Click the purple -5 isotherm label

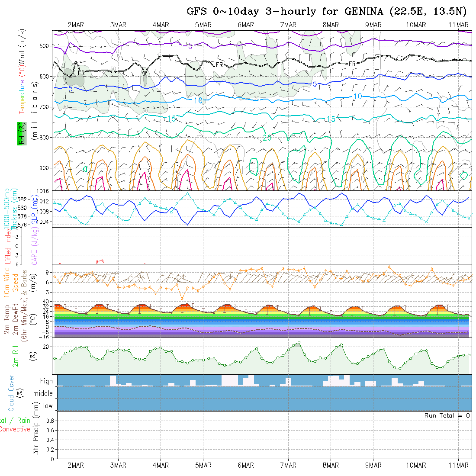coord(189,46)
